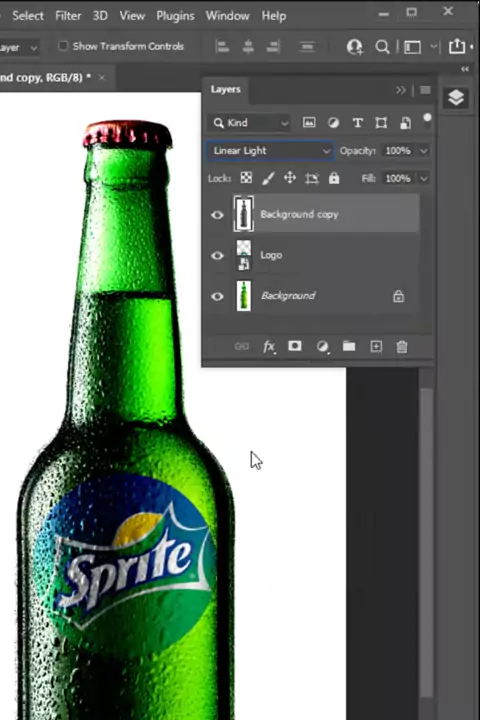This screenshot has height=720, width=480.
Task: Open the Help menu
Action: (274, 16)
